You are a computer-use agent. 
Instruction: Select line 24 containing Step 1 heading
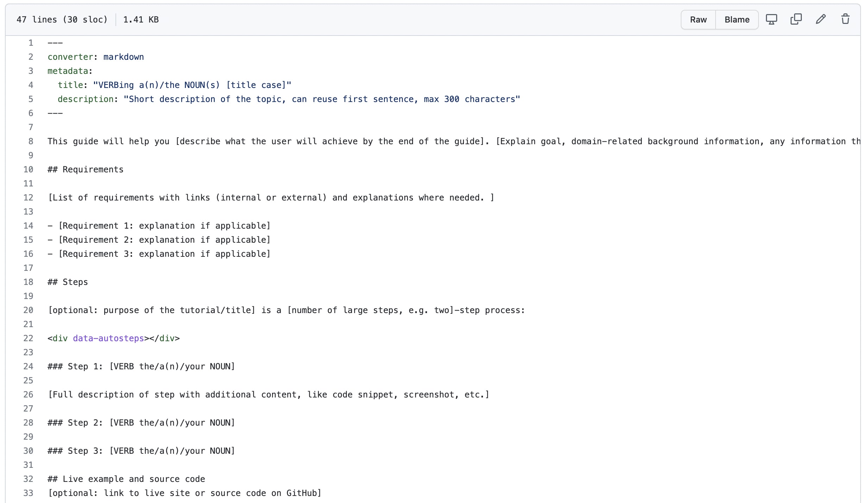(x=28, y=366)
